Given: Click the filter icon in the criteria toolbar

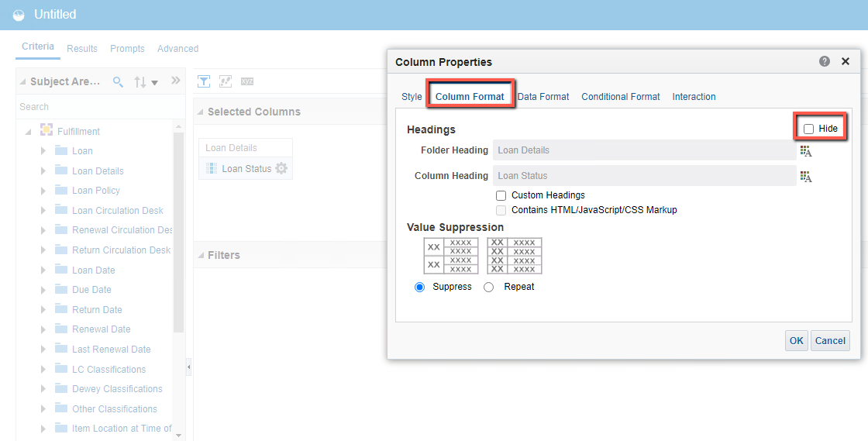Looking at the screenshot, I should point(204,81).
